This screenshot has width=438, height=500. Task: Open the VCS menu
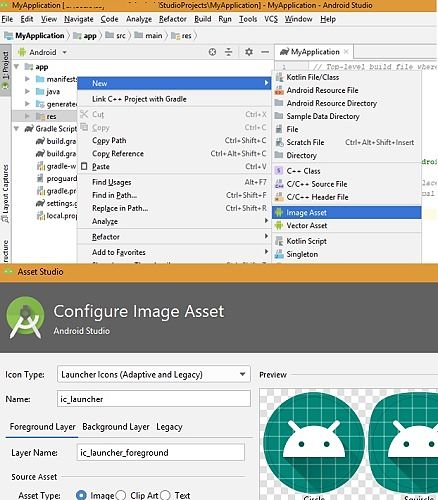point(271,19)
